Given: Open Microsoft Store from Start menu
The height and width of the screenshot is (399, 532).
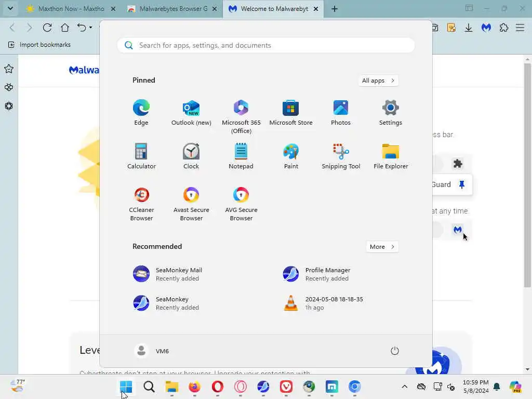Looking at the screenshot, I should 291,113.
